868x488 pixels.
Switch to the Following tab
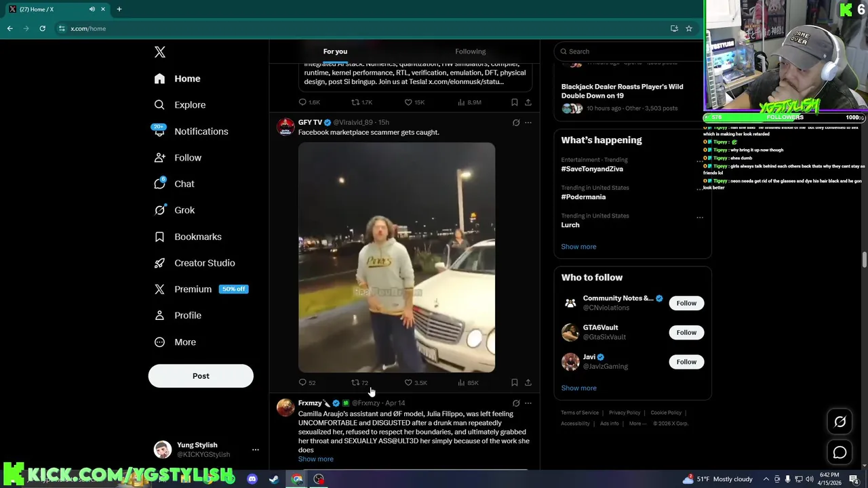[471, 52]
